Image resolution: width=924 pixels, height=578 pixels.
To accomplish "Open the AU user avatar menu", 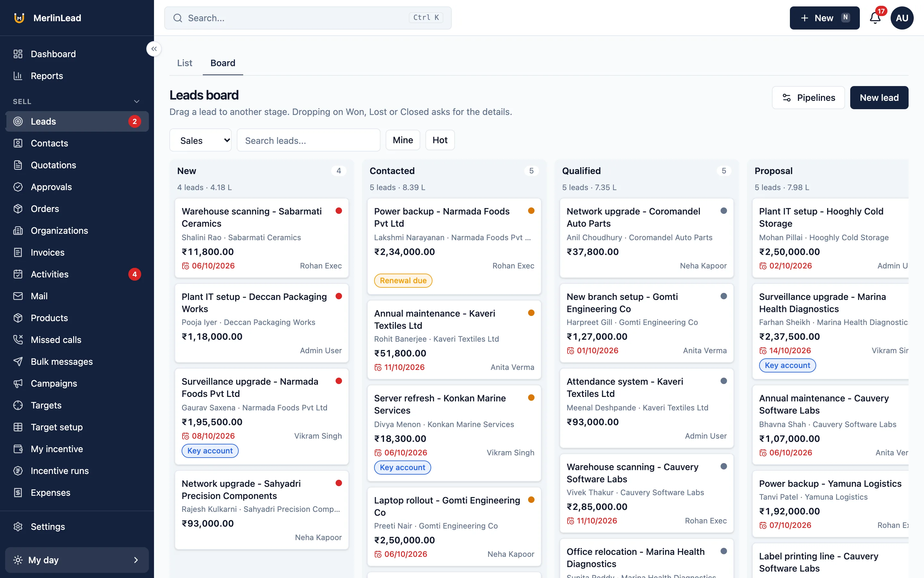I will tap(902, 18).
